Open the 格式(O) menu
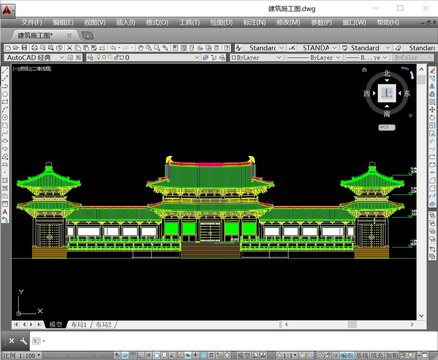 pos(157,22)
